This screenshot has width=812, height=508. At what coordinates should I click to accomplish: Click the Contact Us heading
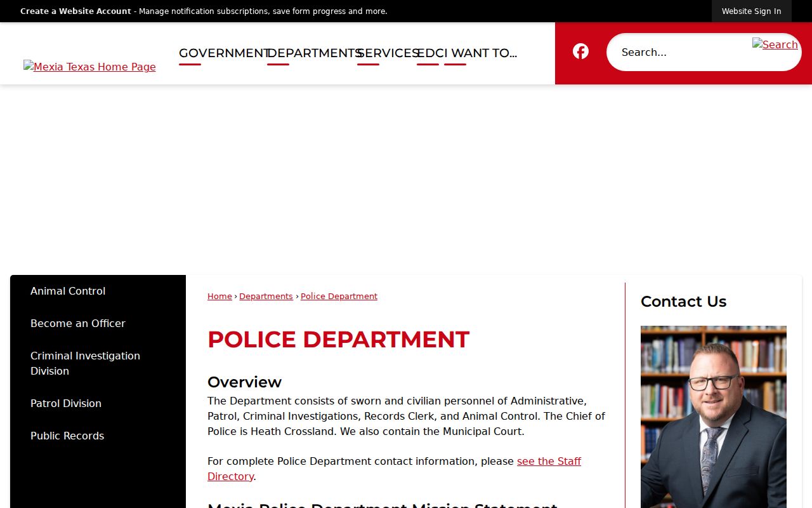pos(683,302)
